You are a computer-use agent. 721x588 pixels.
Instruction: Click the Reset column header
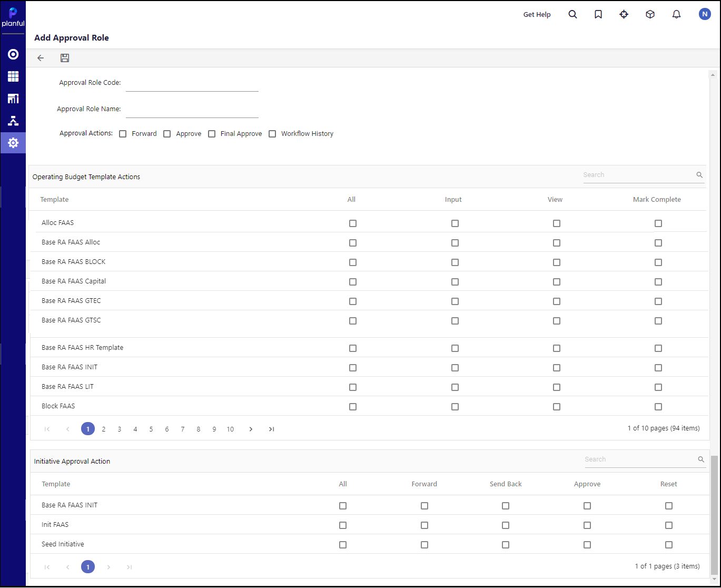669,484
